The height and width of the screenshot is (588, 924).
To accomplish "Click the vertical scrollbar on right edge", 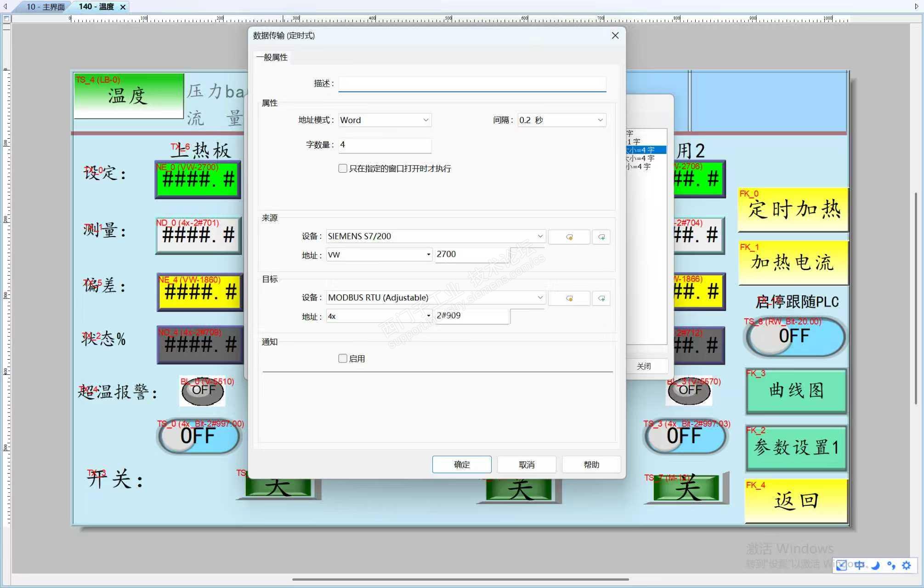I will [x=915, y=299].
